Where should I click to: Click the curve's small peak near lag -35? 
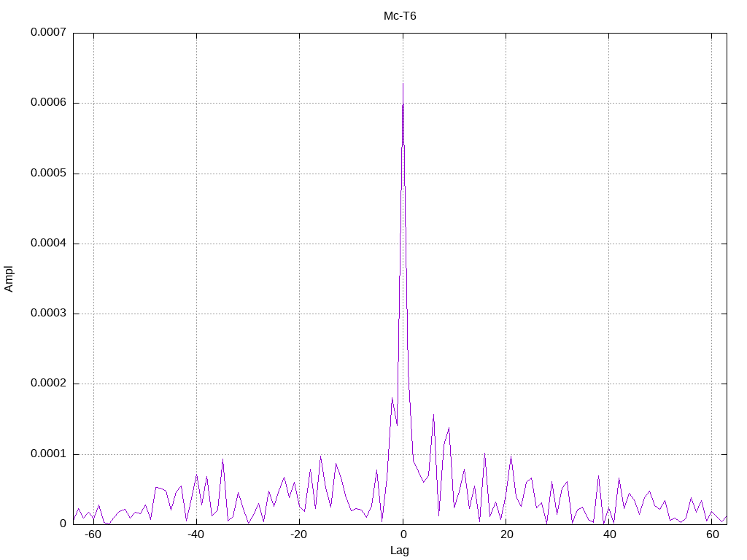click(222, 459)
